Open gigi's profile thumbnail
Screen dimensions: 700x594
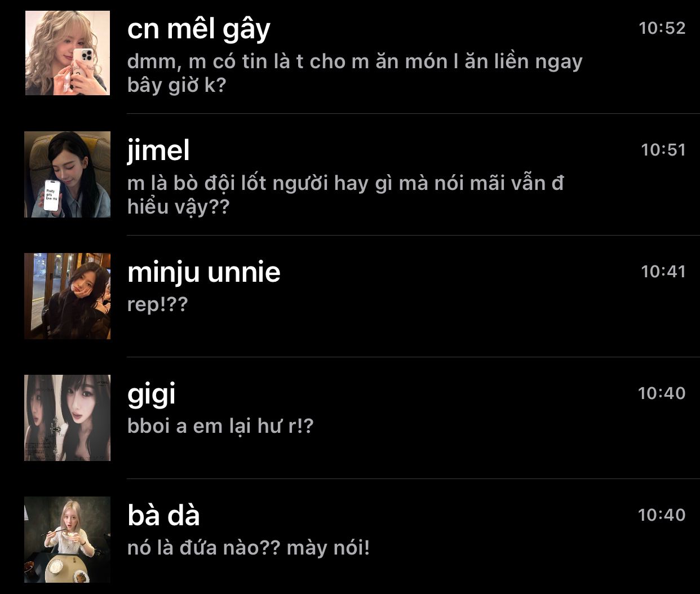tap(68, 418)
